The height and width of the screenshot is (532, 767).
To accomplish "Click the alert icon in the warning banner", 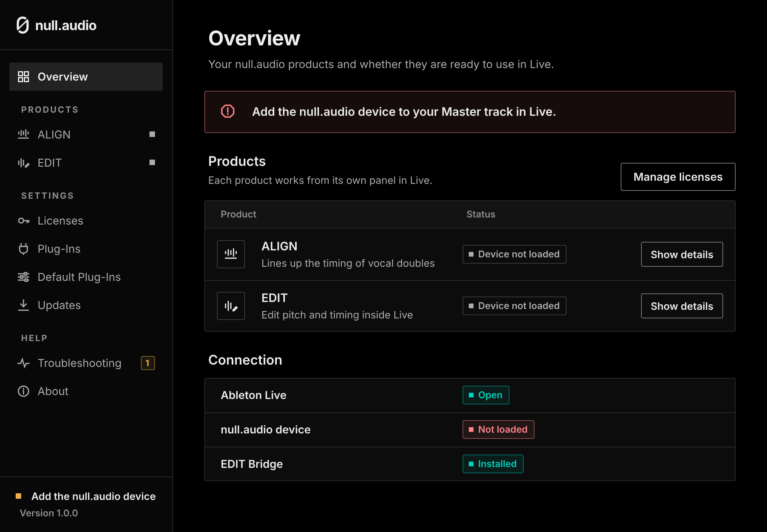I will (x=228, y=111).
